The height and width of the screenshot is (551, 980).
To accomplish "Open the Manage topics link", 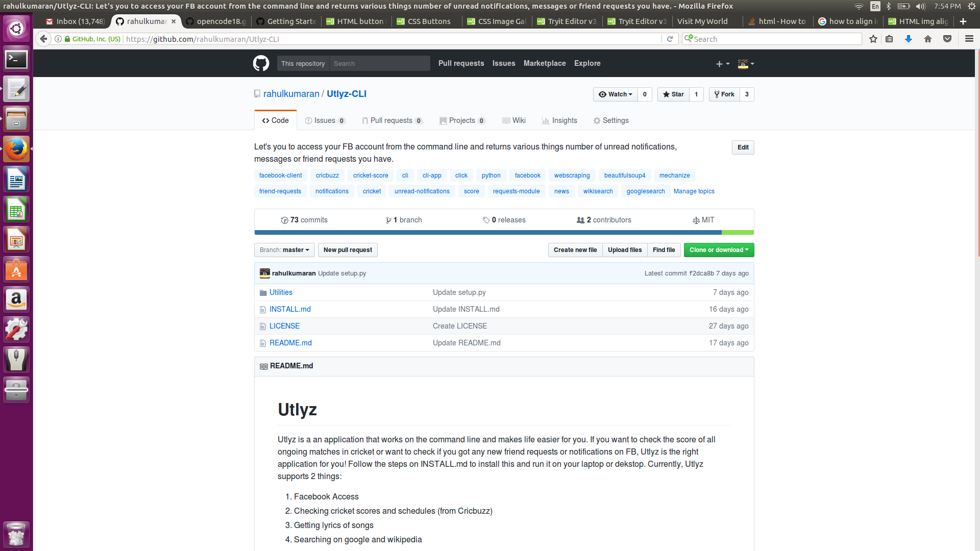I will point(694,191).
